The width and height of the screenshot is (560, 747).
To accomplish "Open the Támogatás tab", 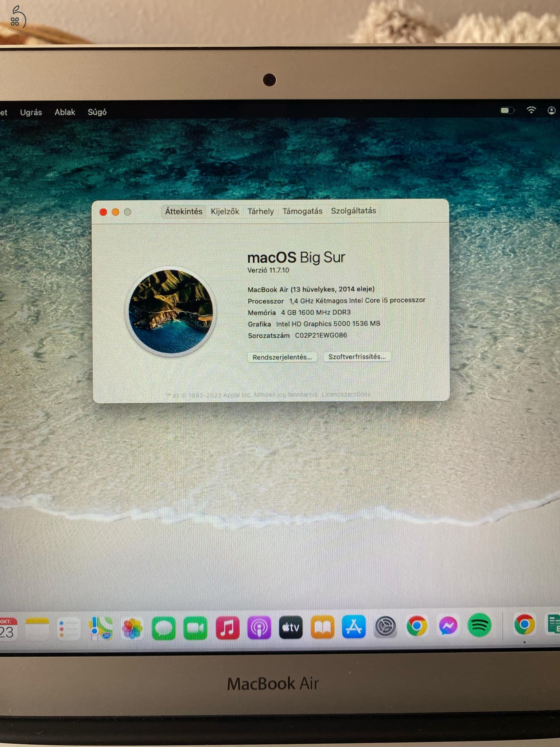I will point(302,211).
